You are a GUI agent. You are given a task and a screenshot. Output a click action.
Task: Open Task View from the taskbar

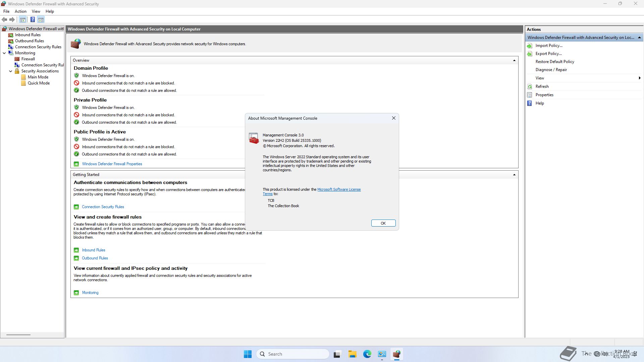[337, 354]
